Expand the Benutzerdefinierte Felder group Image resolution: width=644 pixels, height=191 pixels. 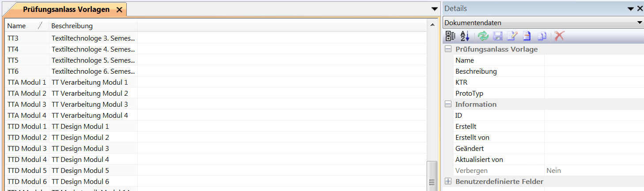(448, 182)
